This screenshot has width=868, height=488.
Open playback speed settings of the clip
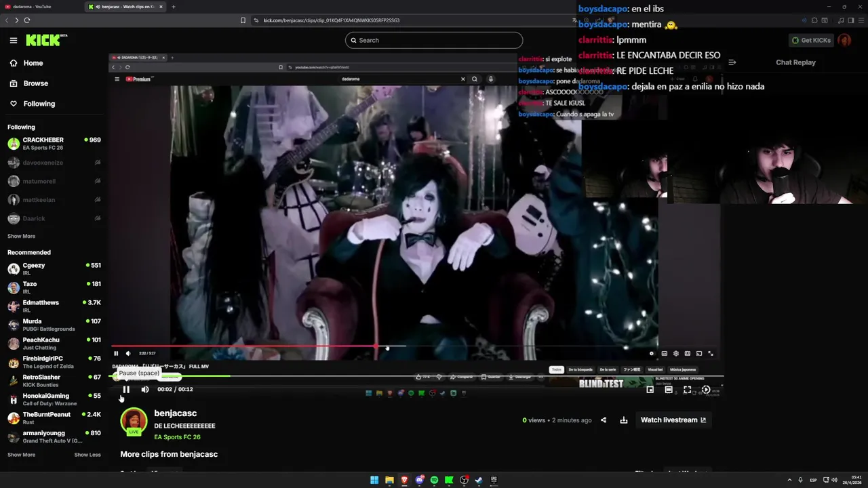(x=706, y=390)
